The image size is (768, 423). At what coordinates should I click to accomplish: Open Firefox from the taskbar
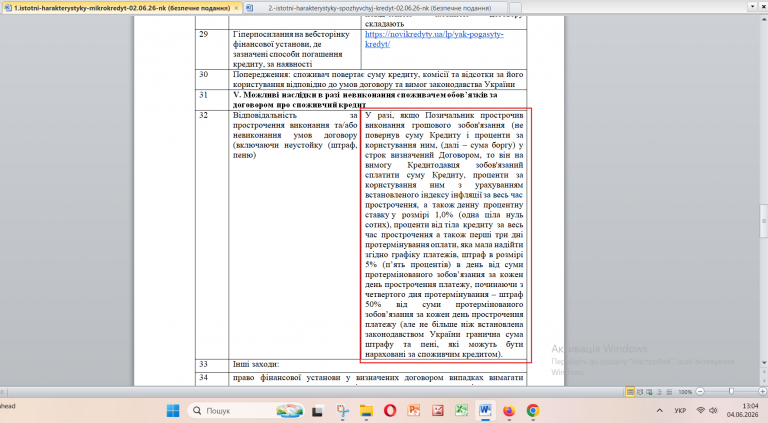pos(509,410)
